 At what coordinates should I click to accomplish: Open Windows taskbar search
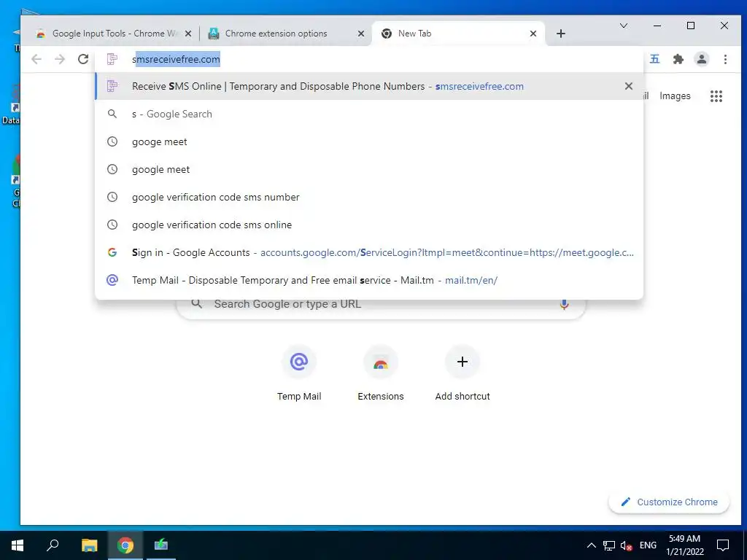[53, 545]
